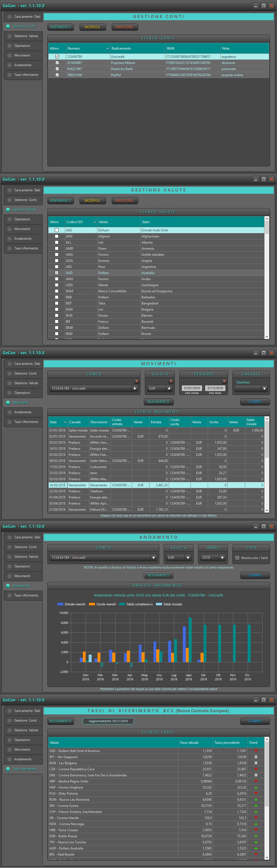Open Gestione Valute in Andamento window sidebar
The height and width of the screenshot is (868, 277).
click(23, 557)
